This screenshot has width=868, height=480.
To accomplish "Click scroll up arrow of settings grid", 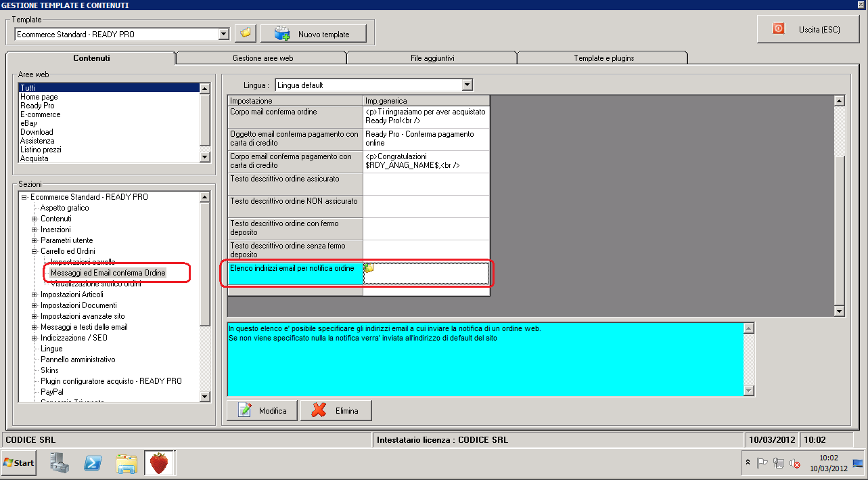I will pos(840,101).
